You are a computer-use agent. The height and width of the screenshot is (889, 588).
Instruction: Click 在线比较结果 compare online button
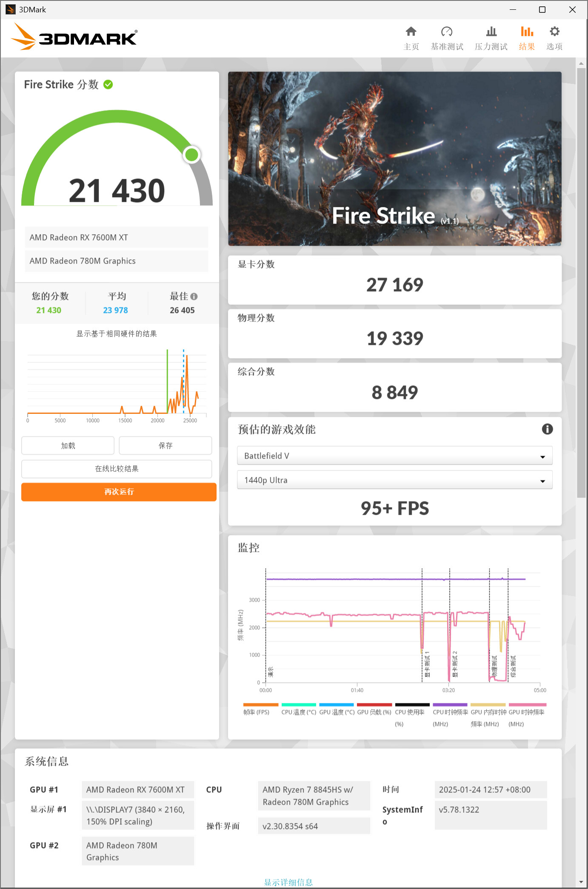click(117, 469)
